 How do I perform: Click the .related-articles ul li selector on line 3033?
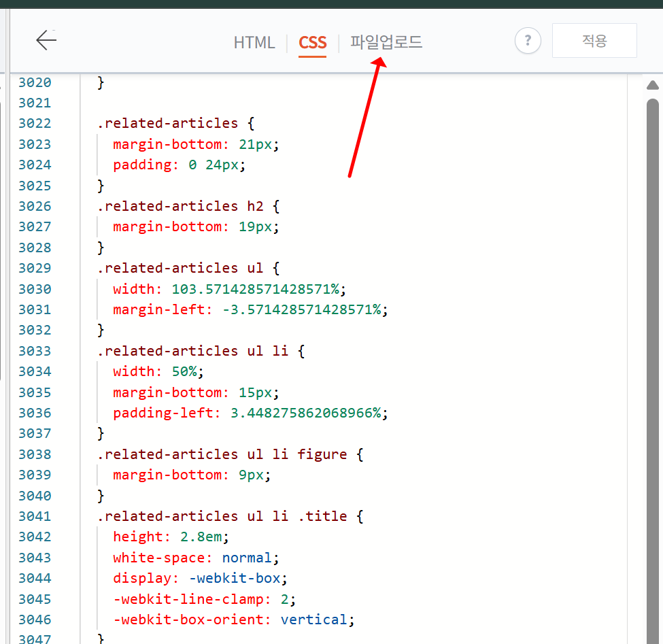[193, 351]
